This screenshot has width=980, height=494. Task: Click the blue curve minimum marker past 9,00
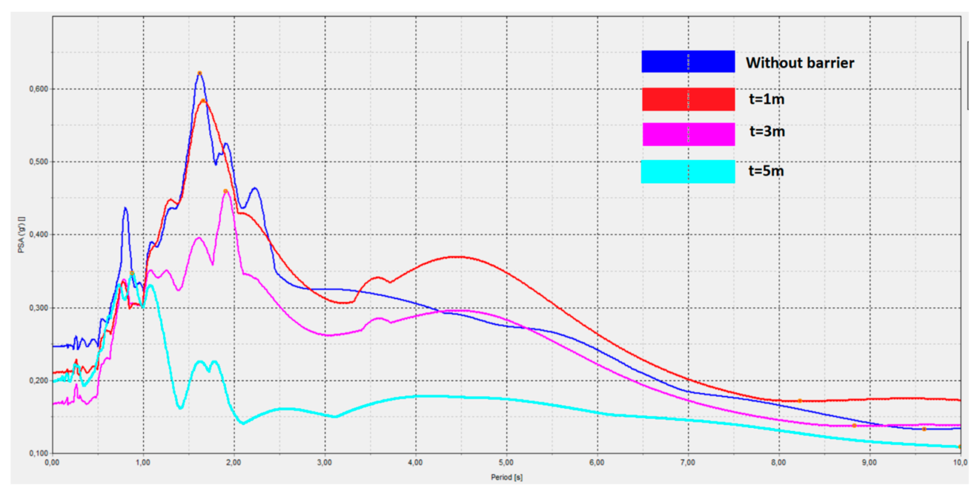tap(924, 429)
